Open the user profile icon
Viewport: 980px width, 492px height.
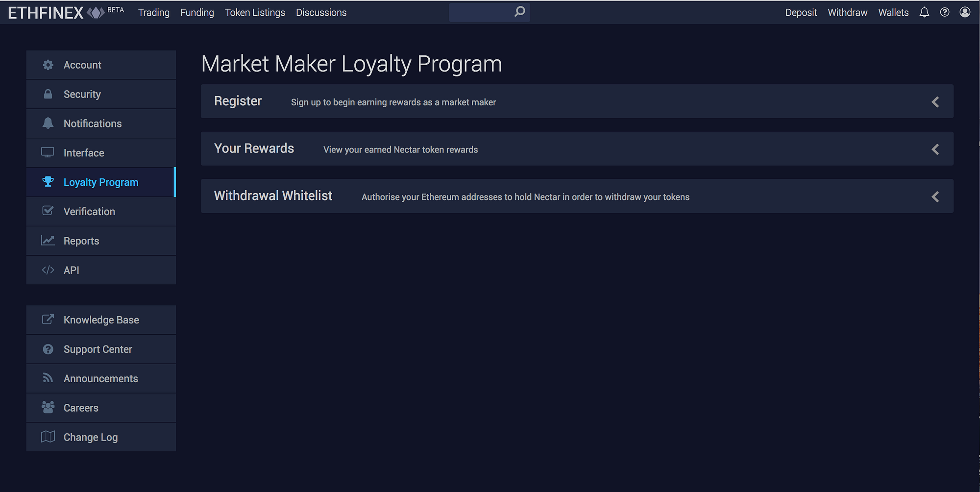pos(965,12)
